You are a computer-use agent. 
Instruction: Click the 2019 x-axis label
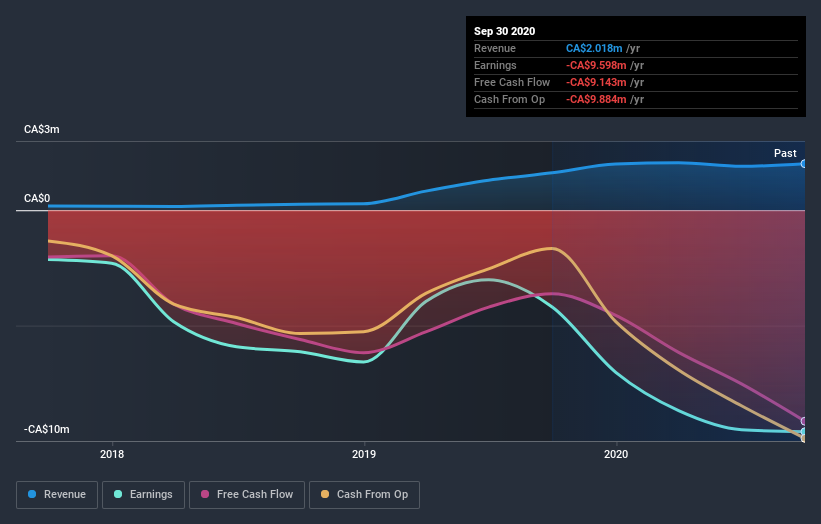[364, 454]
